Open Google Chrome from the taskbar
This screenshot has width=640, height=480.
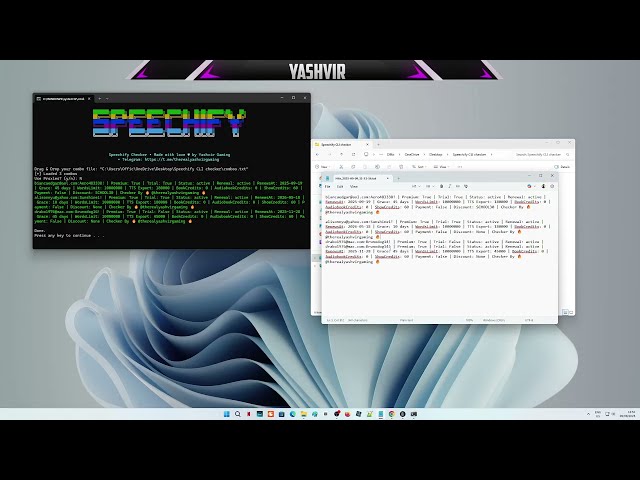pos(391,414)
